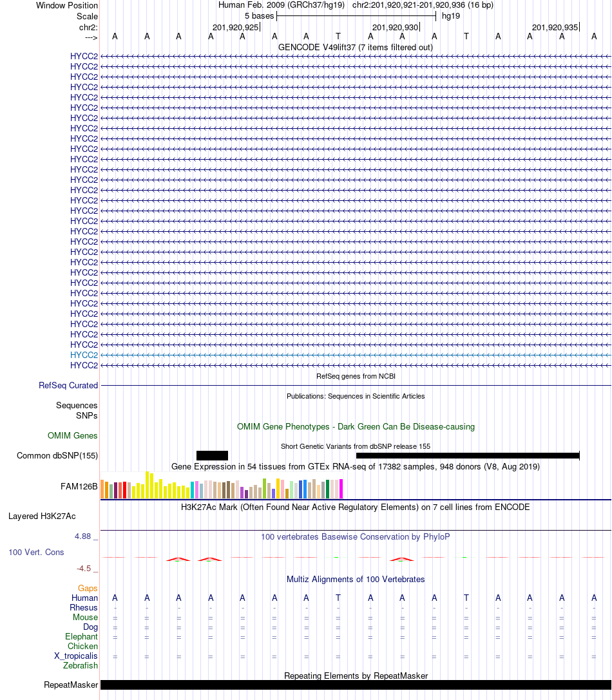Select the X_tropicalis alignment row label

[76, 656]
